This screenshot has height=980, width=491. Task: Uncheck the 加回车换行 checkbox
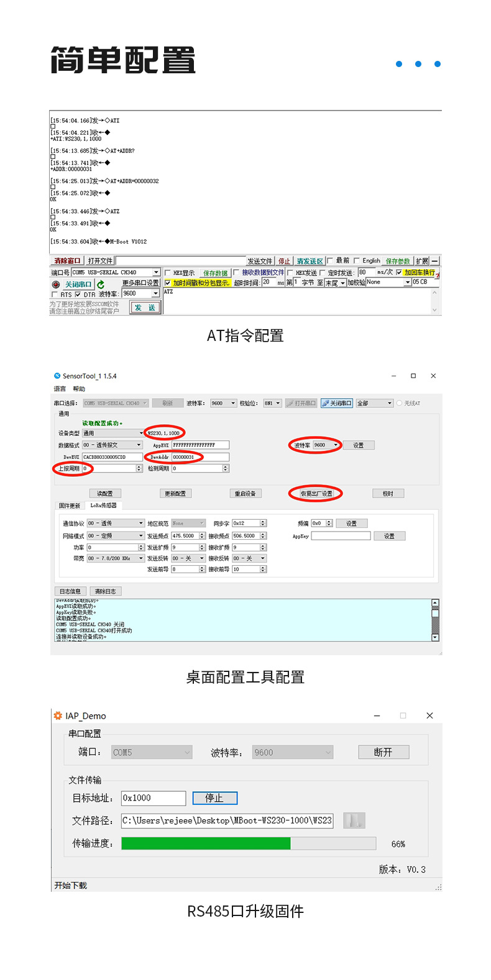(x=399, y=272)
